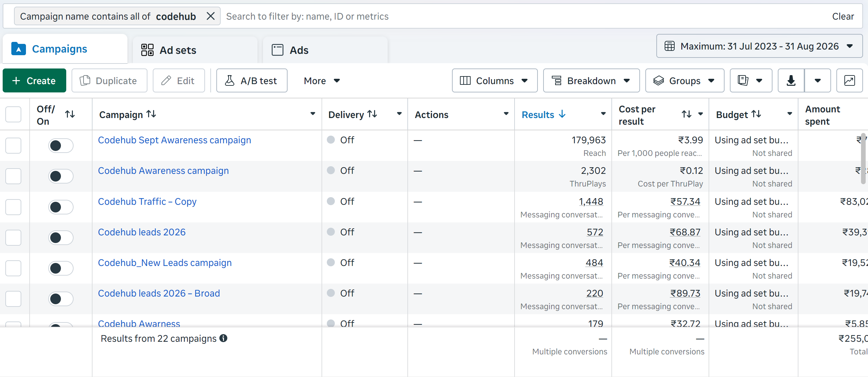
Task: Click the Edit pencil button
Action: (179, 81)
